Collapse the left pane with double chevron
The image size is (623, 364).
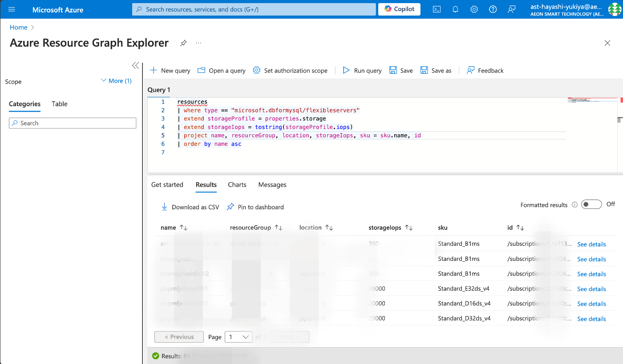click(x=136, y=66)
